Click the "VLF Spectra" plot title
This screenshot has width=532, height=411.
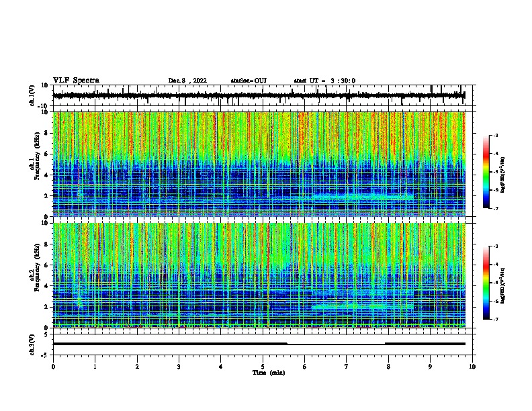pyautogui.click(x=76, y=80)
